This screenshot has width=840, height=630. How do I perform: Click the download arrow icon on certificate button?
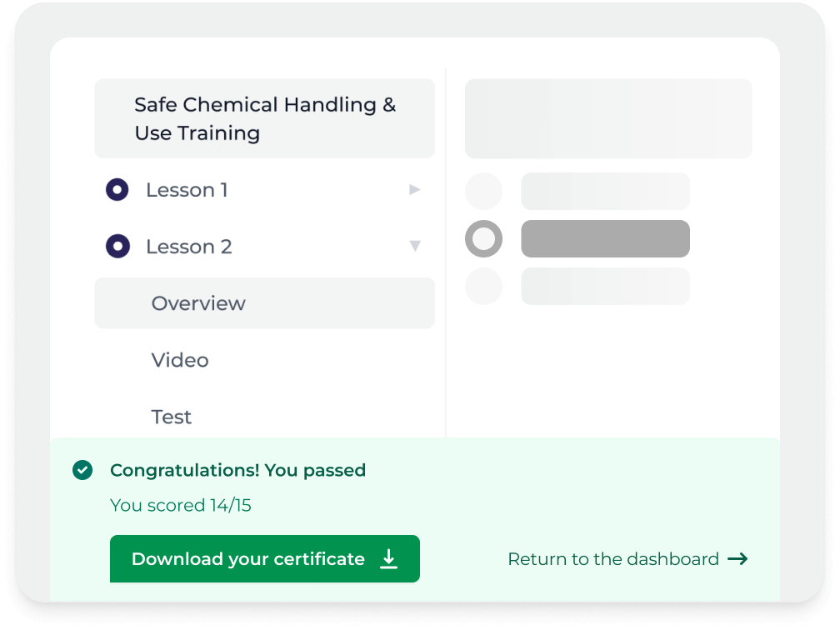click(388, 559)
